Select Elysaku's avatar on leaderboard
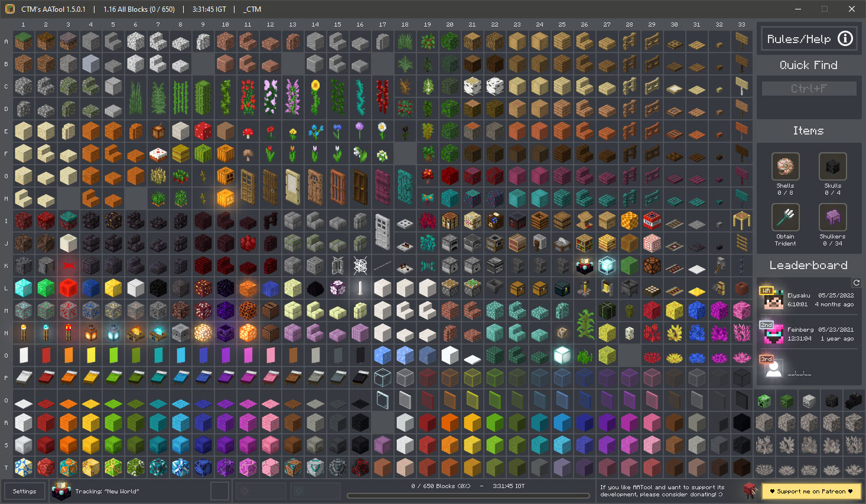Screen dimensions: 866x504 coord(773,300)
